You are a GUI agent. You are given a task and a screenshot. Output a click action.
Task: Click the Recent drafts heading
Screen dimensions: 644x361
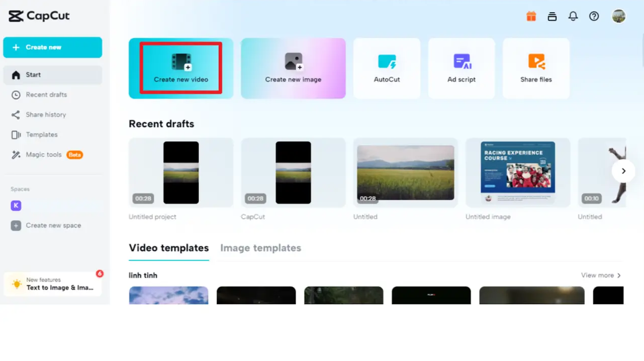pos(161,124)
